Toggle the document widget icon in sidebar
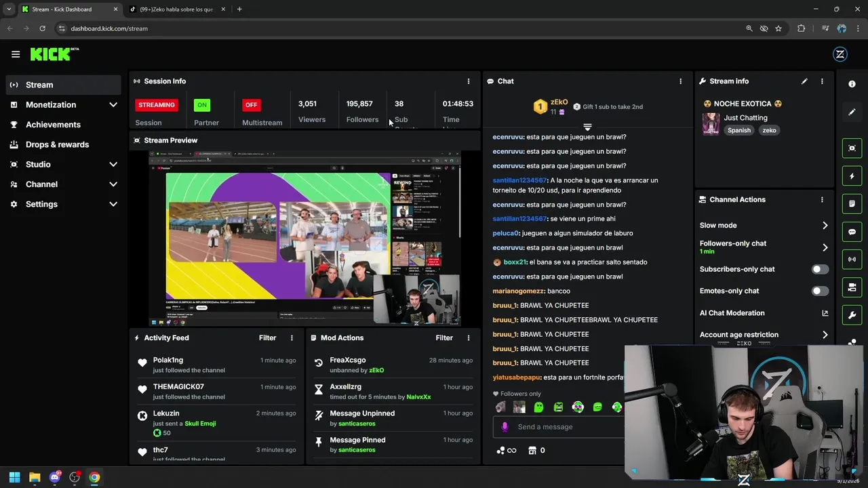 point(852,204)
